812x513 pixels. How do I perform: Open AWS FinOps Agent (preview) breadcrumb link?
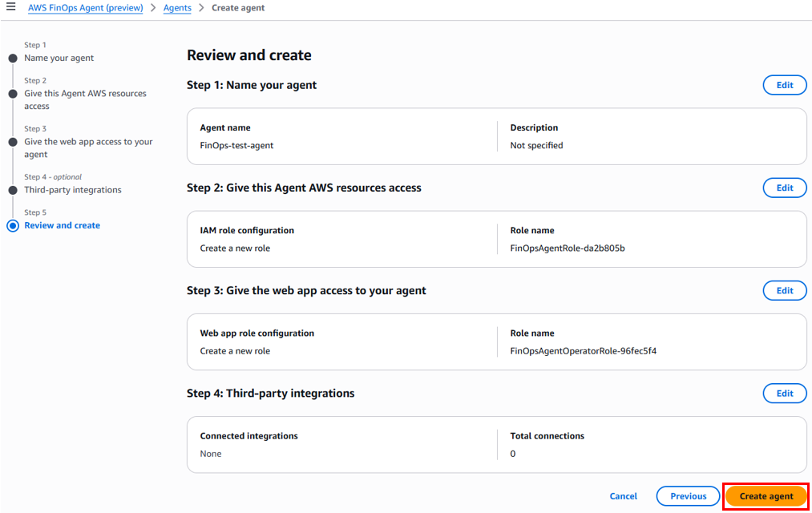[x=86, y=8]
